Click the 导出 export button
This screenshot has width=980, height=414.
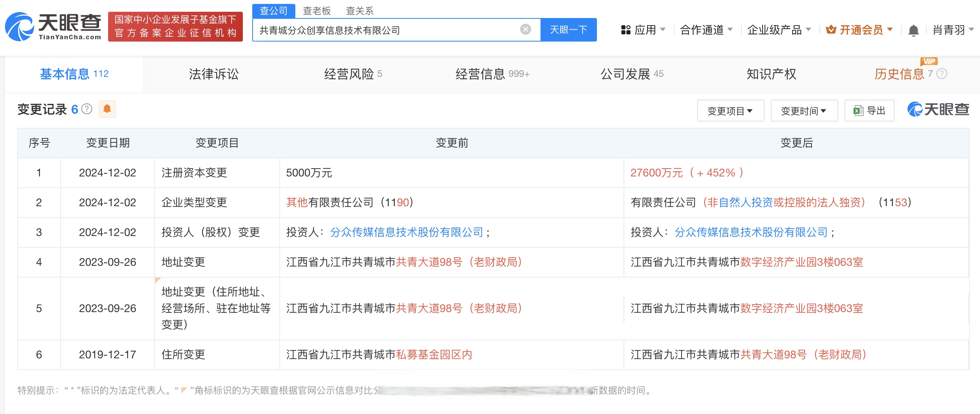click(x=869, y=111)
